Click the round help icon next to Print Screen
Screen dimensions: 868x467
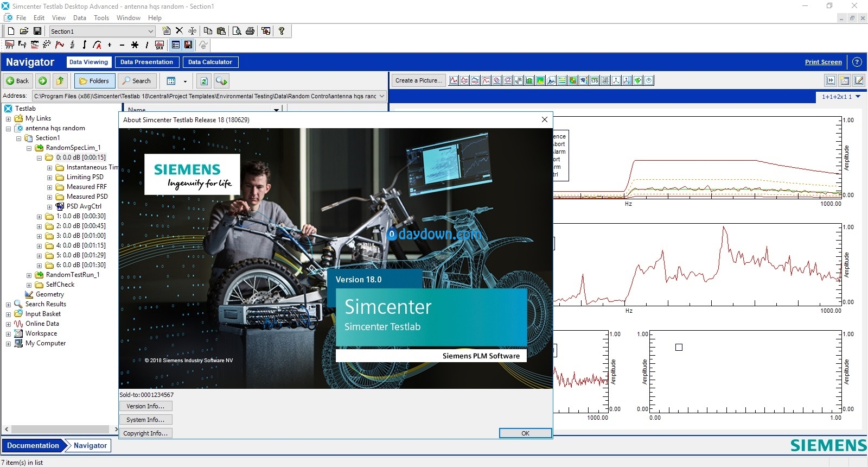point(857,62)
